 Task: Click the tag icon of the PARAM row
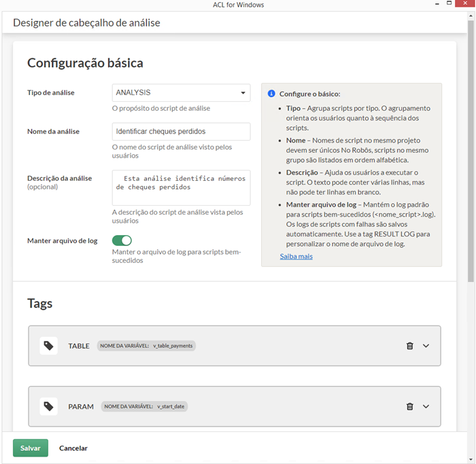pos(48,406)
